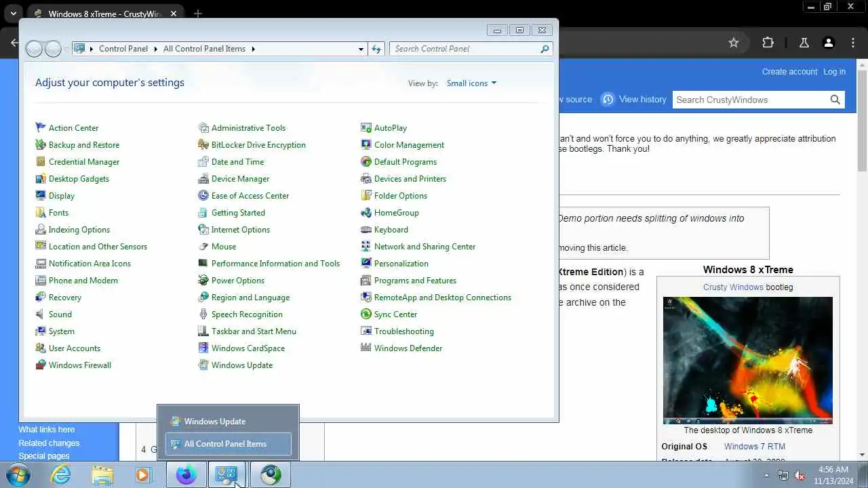Image resolution: width=868 pixels, height=488 pixels.
Task: Open the HomeGroup icon
Action: pos(366,213)
